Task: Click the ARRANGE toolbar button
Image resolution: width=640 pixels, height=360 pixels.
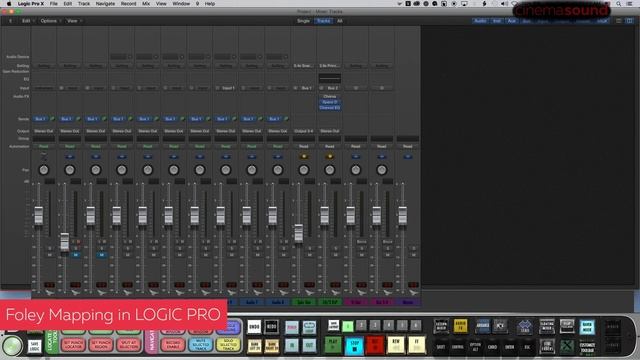Action: [482, 326]
